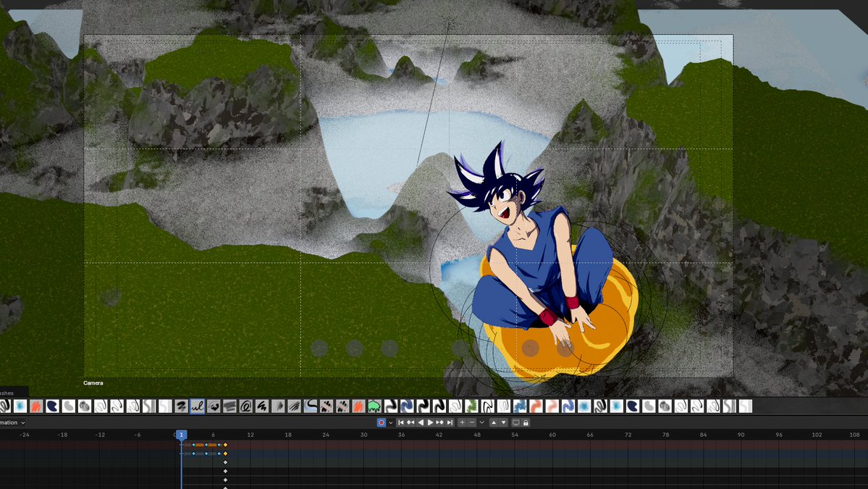Select the orange keyframe diamond in the second channel row
This screenshot has height=489, width=868.
coord(225,454)
